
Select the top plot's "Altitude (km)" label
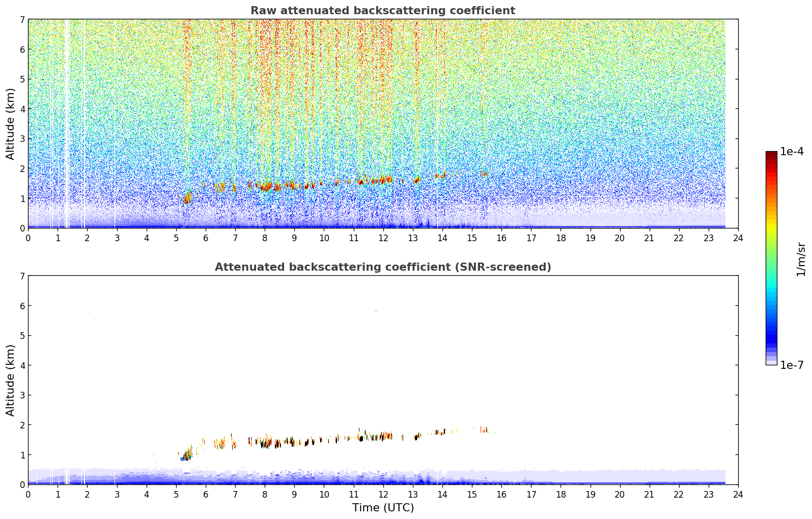click(11, 124)
